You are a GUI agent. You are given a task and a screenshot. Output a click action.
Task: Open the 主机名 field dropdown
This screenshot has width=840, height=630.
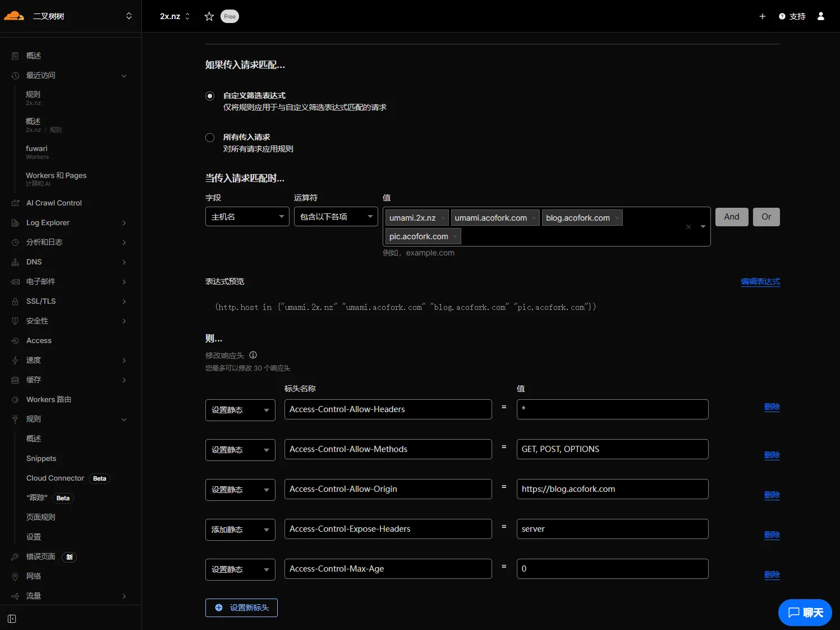[x=247, y=217]
